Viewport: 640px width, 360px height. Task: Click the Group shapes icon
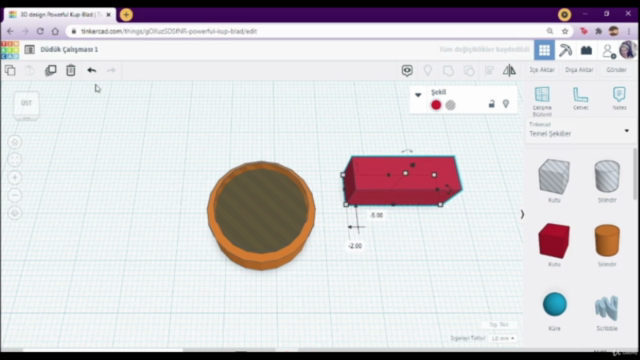tap(448, 71)
